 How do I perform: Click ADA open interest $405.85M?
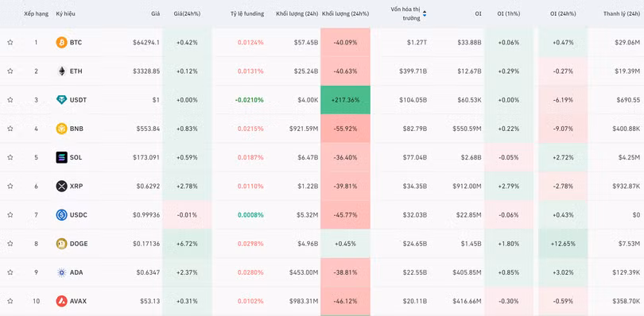pos(467,272)
